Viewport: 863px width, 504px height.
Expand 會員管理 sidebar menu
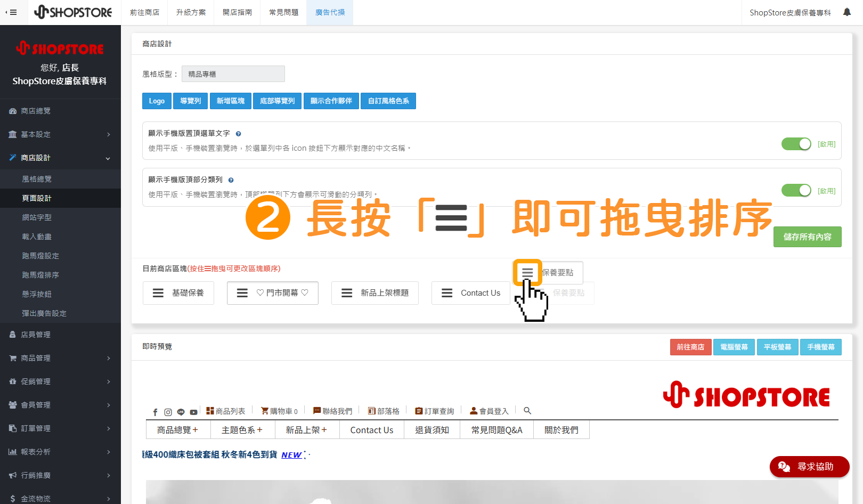108,405
